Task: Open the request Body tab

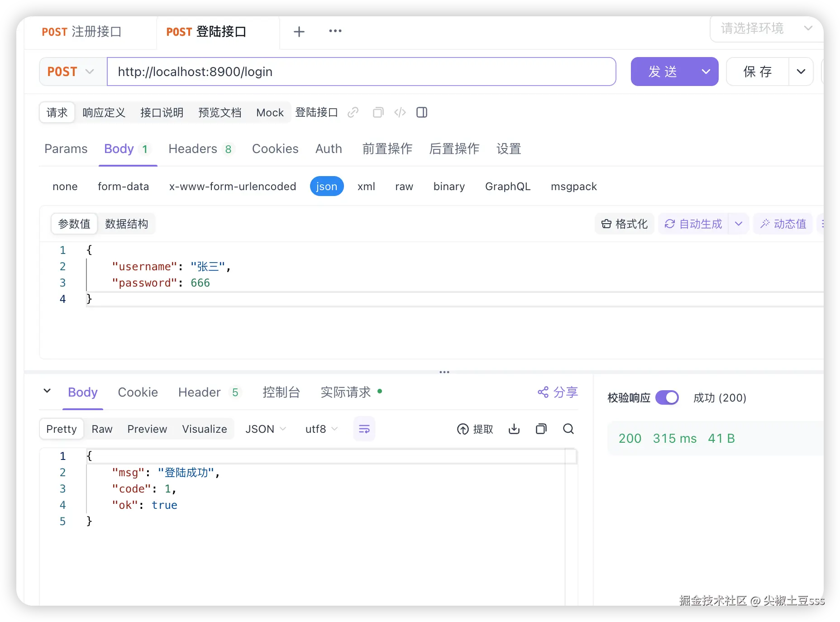Action: (x=127, y=149)
